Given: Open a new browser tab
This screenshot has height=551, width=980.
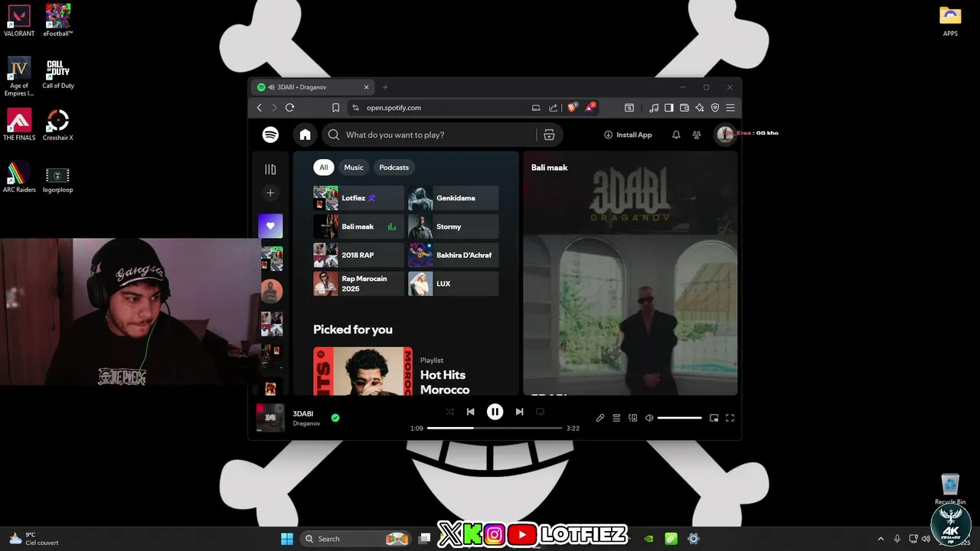Looking at the screenshot, I should pos(385,87).
